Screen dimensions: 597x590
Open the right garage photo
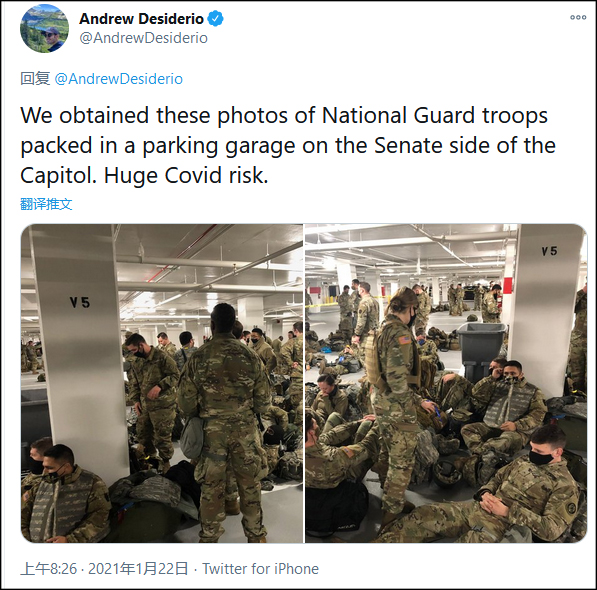coord(446,383)
